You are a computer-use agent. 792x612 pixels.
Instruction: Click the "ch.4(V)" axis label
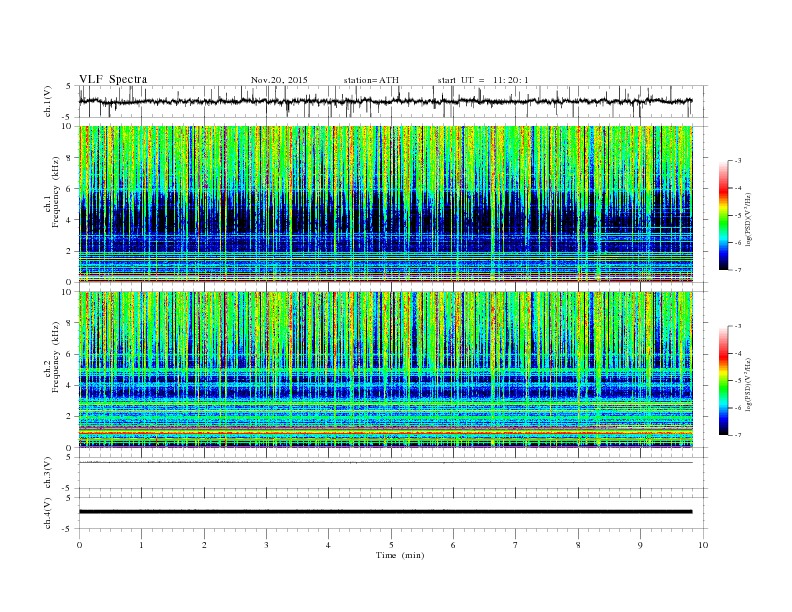(48, 513)
